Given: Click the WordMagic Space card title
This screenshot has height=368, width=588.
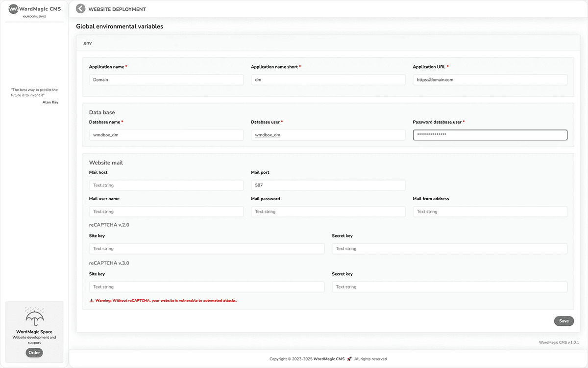Looking at the screenshot, I should tap(34, 332).
